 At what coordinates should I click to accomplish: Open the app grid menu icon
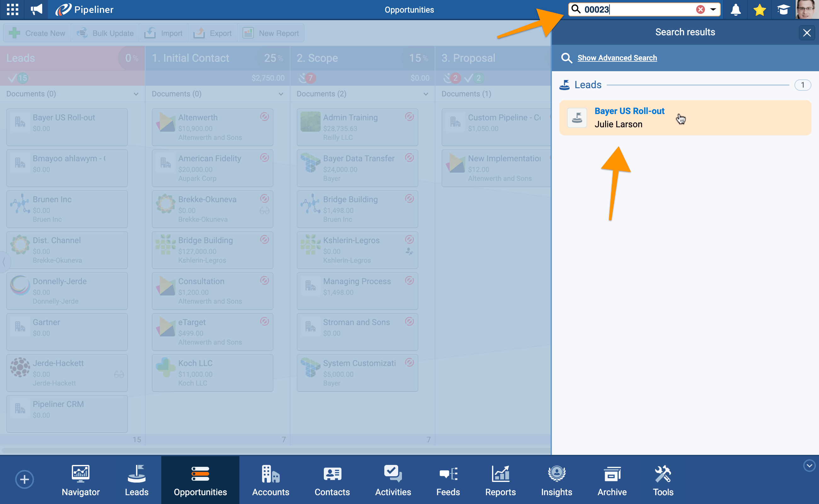(13, 10)
